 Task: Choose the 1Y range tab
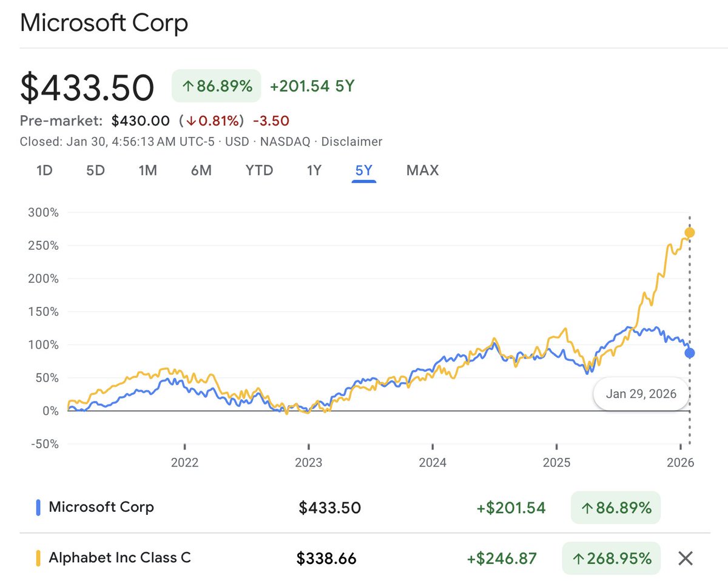314,170
